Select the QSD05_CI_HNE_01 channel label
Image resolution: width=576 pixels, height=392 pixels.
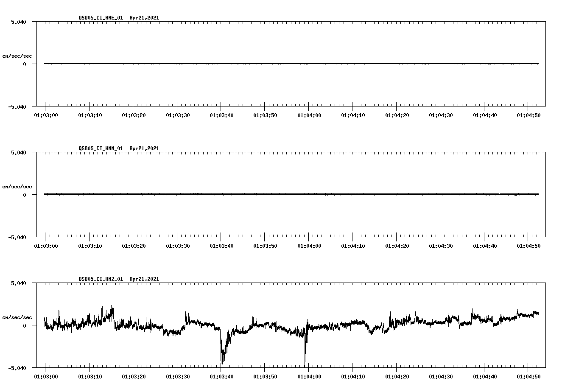click(x=100, y=18)
